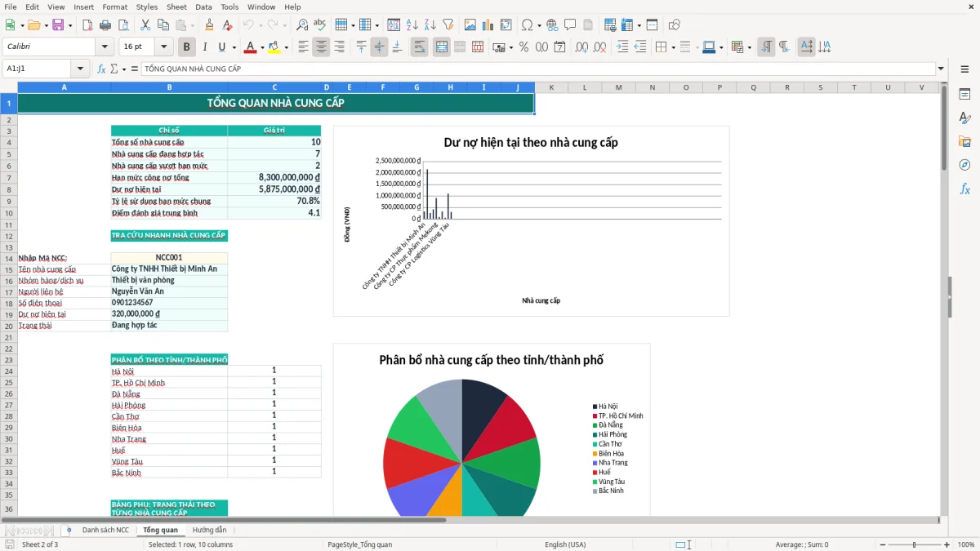Screen dimensions: 980x551
Task: Click the Copy icon
Action: 163,25
